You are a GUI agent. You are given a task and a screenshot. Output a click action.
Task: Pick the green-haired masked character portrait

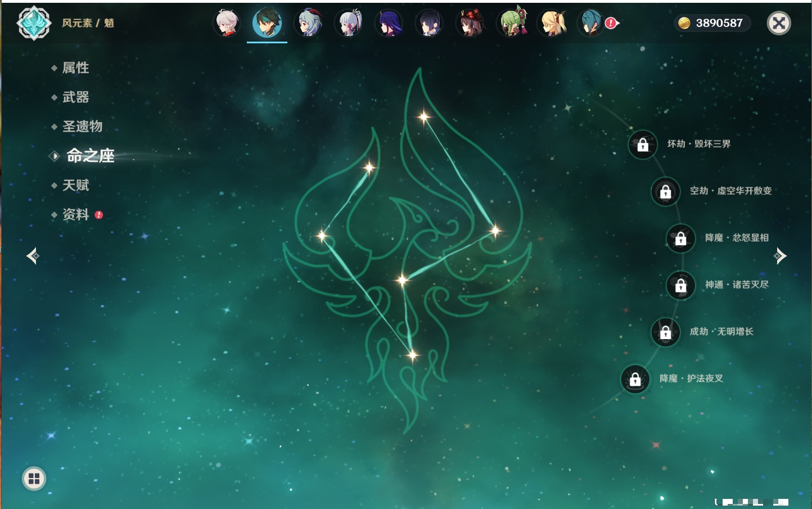(511, 23)
